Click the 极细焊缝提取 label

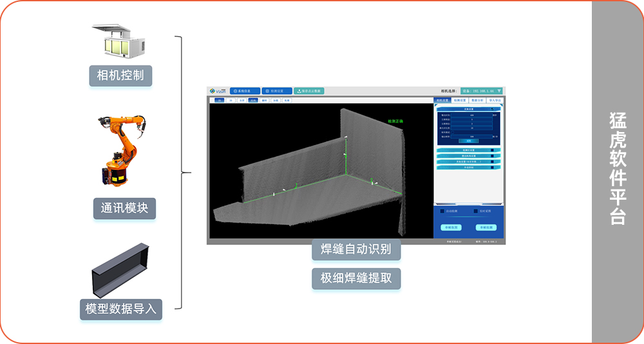356,278
